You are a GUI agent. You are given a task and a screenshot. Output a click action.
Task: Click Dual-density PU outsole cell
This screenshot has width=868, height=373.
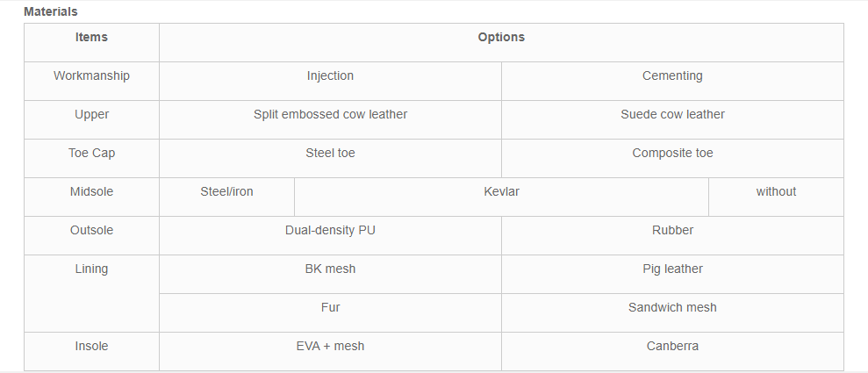pyautogui.click(x=331, y=236)
